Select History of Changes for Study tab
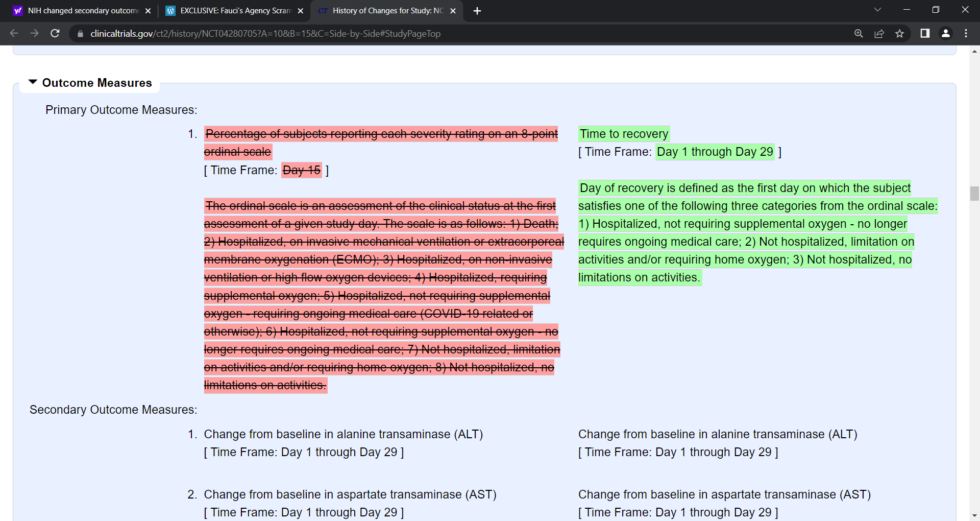 coord(387,11)
